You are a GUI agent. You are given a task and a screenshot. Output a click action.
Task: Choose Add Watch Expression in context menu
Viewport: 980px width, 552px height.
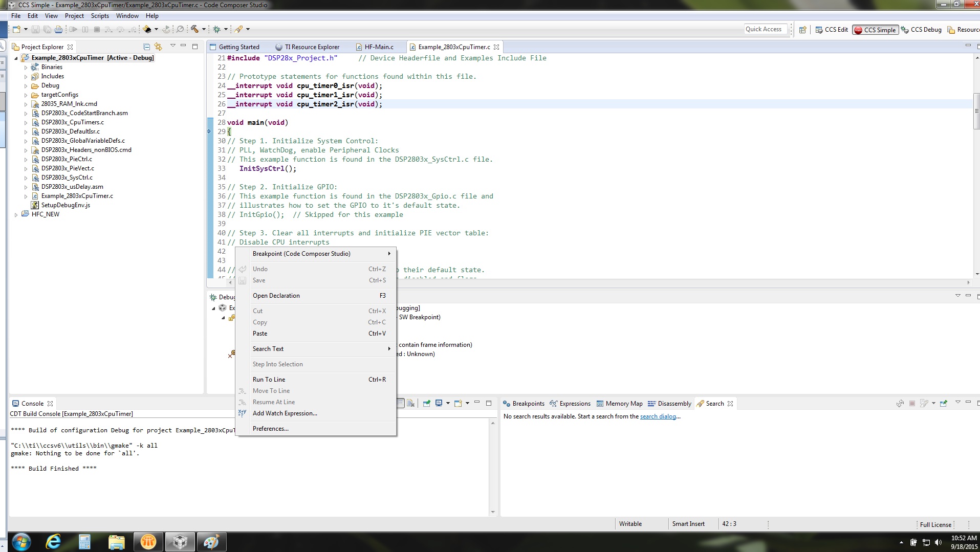(285, 413)
